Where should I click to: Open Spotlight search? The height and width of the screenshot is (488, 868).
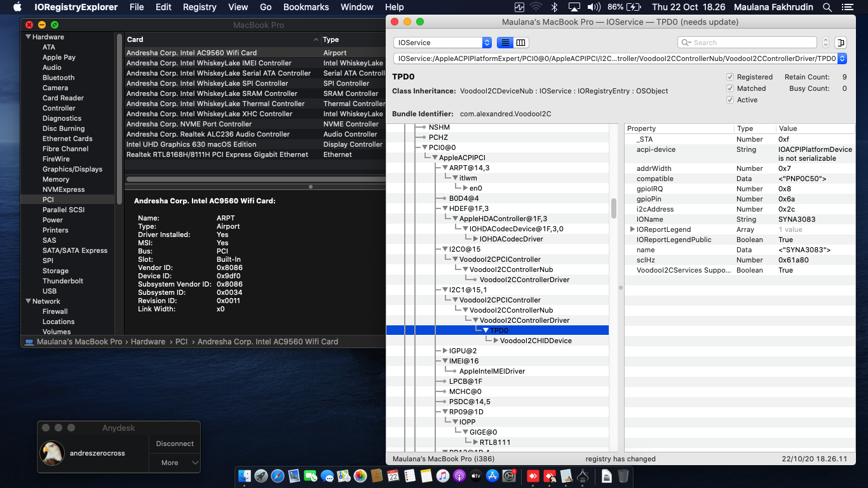pos(827,7)
